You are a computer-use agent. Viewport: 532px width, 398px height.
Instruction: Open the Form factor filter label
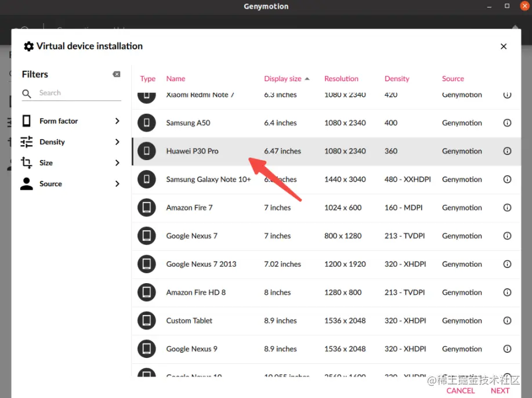click(59, 121)
